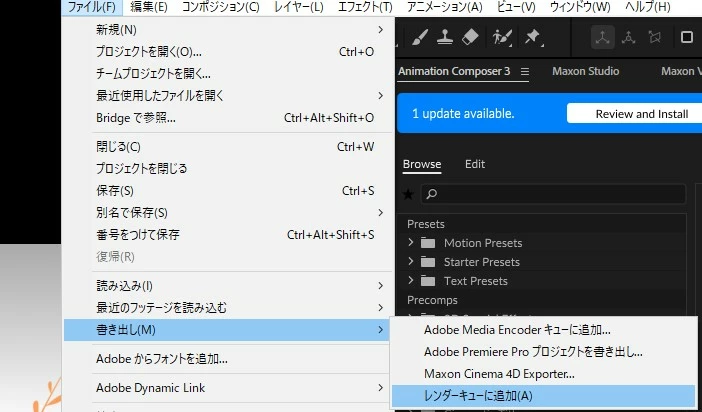This screenshot has width=702, height=412.
Task: Open the 新規(N) submenu
Action: pos(227,30)
